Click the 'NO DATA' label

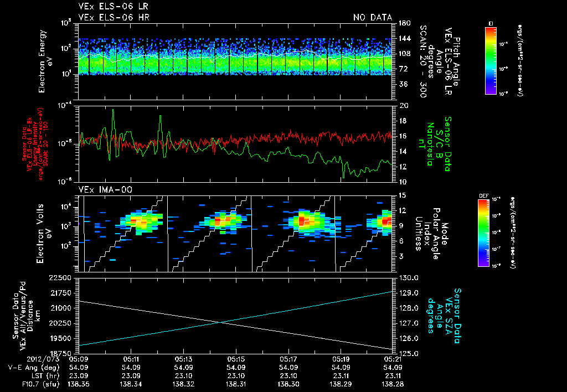[x=373, y=17]
